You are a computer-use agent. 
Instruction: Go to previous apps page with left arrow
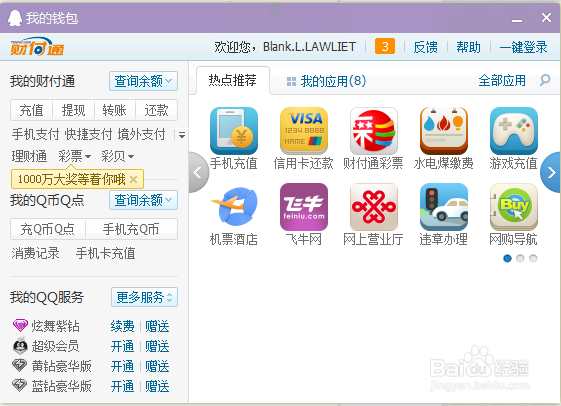click(x=198, y=173)
